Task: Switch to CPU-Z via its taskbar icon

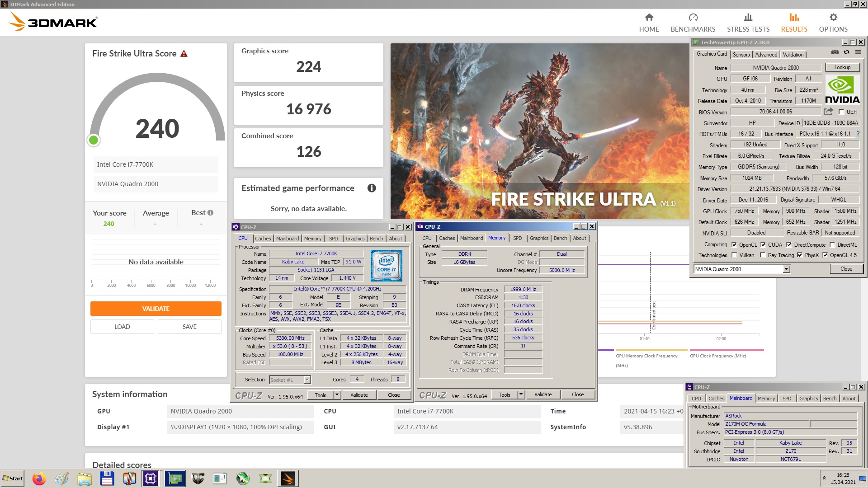Action: [x=151, y=478]
